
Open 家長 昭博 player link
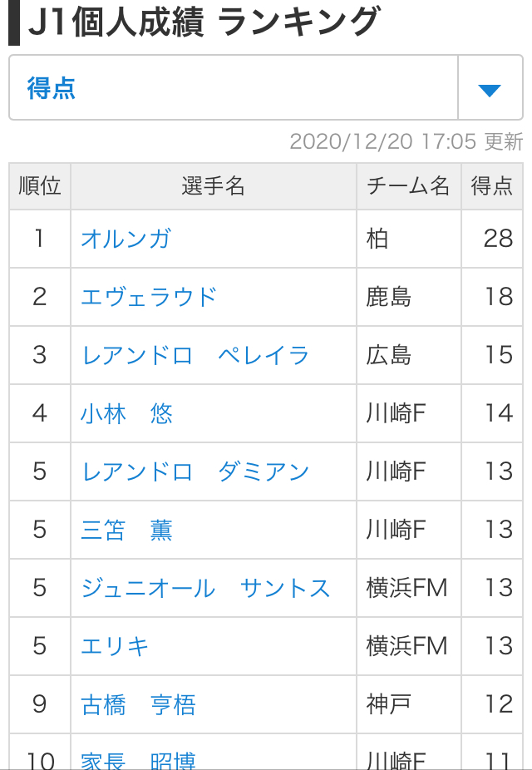[x=138, y=760]
